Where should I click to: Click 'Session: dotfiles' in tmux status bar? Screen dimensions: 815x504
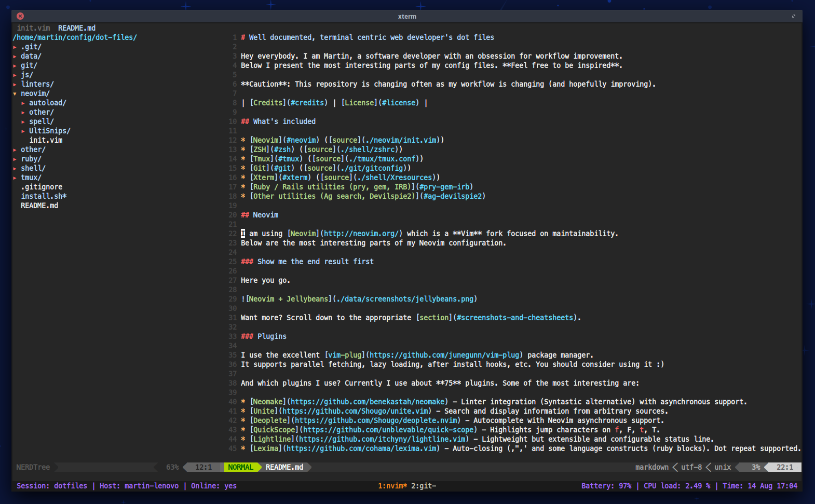[52, 486]
